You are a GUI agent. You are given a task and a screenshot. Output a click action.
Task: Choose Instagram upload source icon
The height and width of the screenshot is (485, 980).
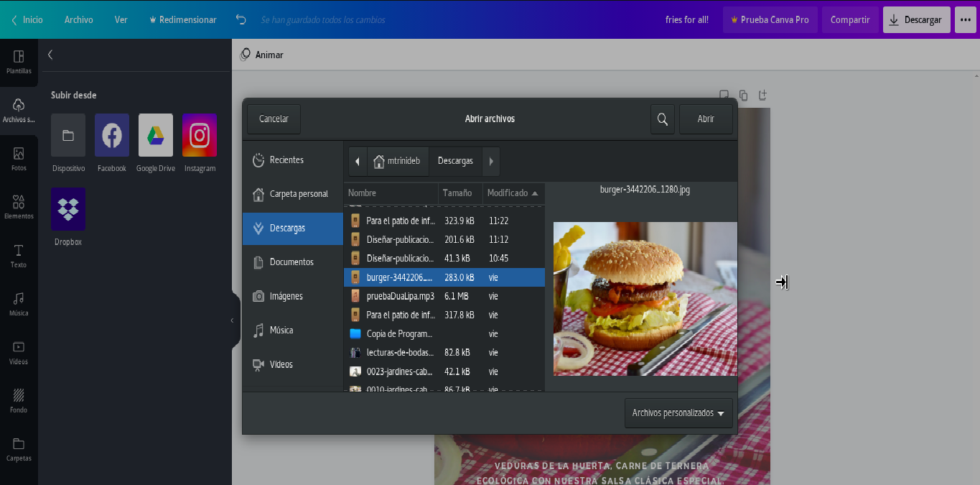click(x=199, y=135)
